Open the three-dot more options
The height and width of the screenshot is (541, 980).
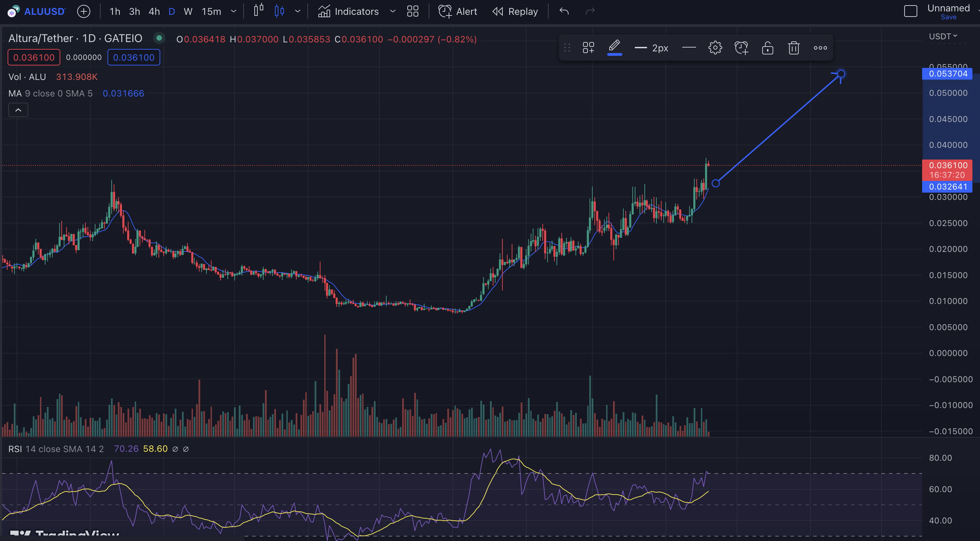point(820,48)
